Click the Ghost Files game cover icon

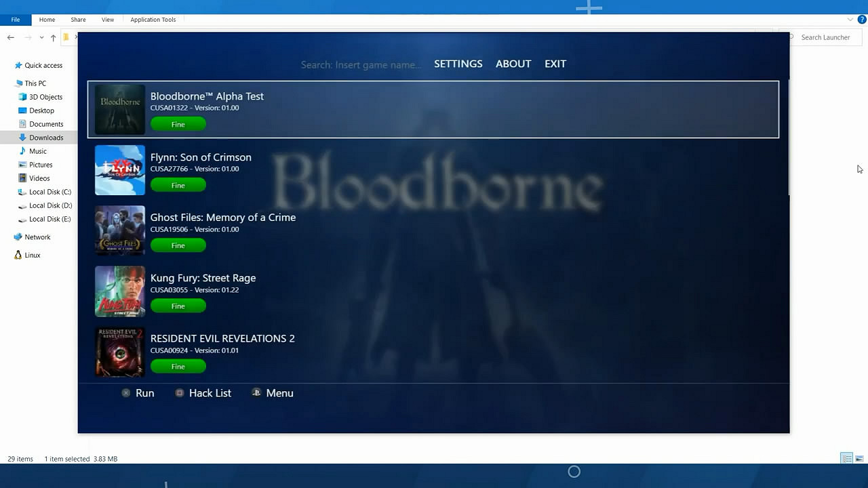coord(120,230)
